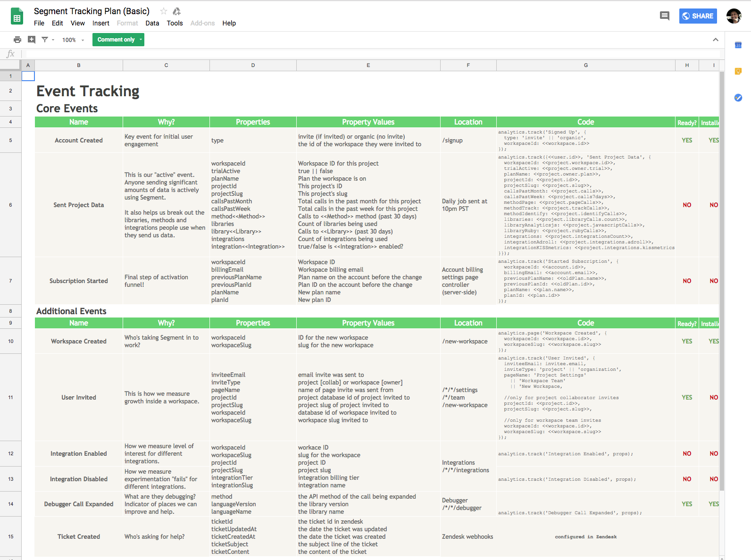Click the Property Values header in Additional Events
751x560 pixels.
point(368,323)
